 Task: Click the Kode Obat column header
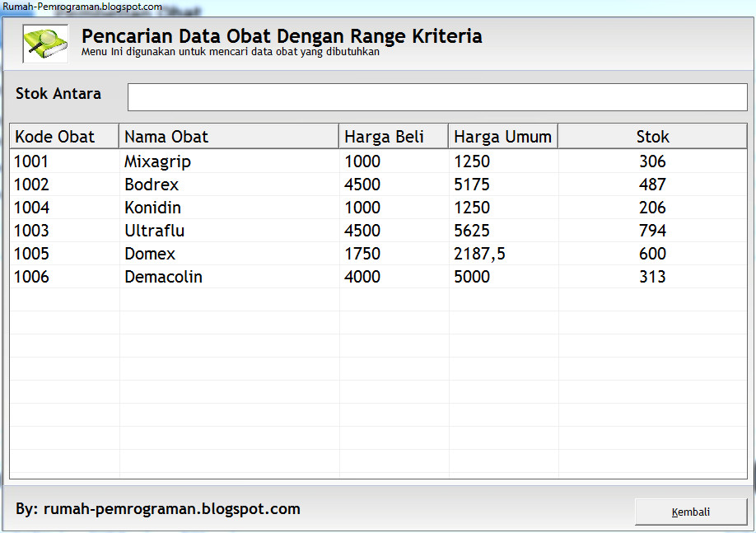tap(58, 136)
